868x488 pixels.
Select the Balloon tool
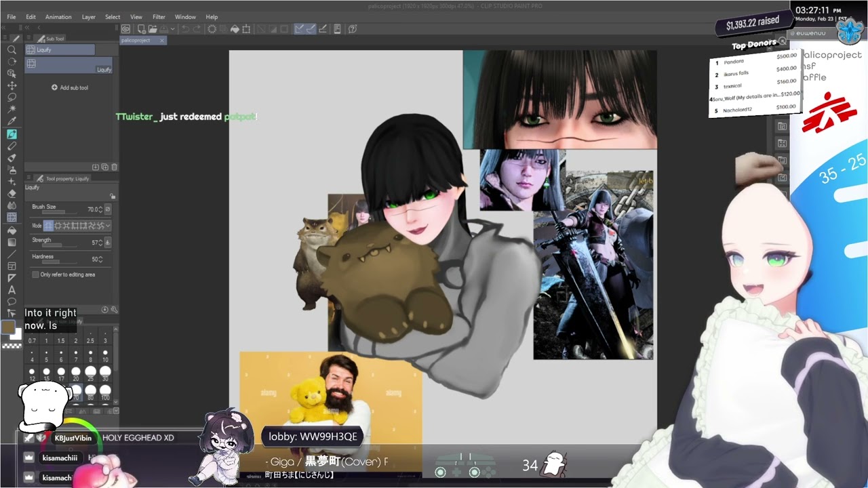point(12,302)
